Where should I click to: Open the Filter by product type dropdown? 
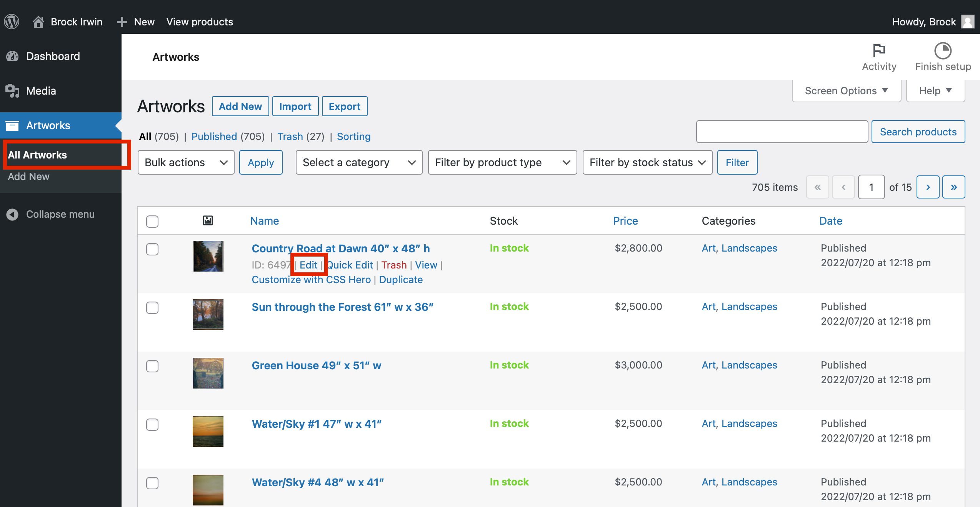[502, 162]
